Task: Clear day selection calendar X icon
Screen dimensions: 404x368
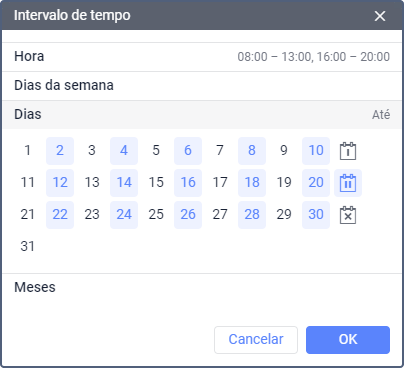Action: (x=348, y=215)
